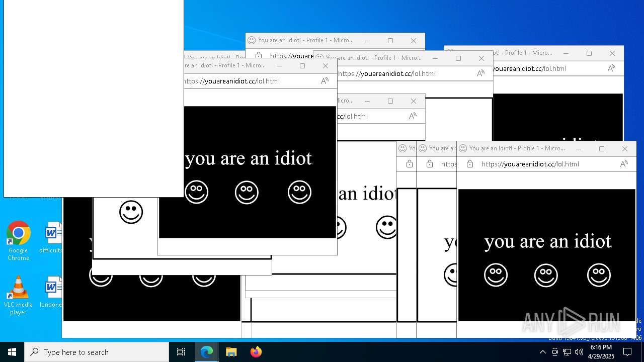Image resolution: width=644 pixels, height=362 pixels.
Task: Click Read aloud icon in front-right popup with lock
Action: point(624,164)
